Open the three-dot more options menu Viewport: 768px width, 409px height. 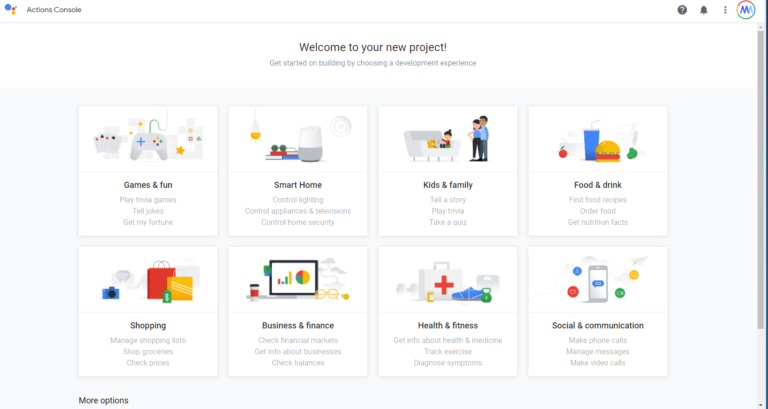[x=725, y=10]
